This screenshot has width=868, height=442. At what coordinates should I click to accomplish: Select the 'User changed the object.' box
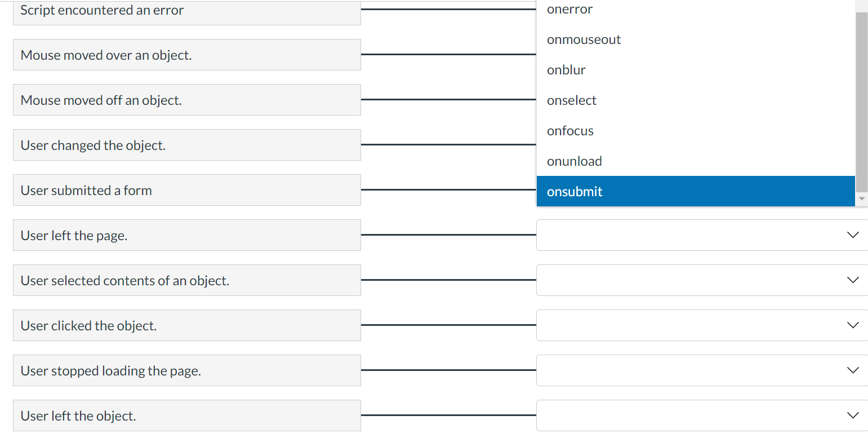coord(186,145)
